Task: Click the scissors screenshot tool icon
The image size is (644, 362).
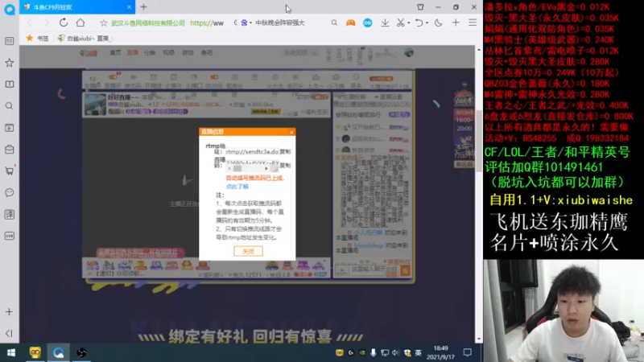Action: click(x=400, y=23)
